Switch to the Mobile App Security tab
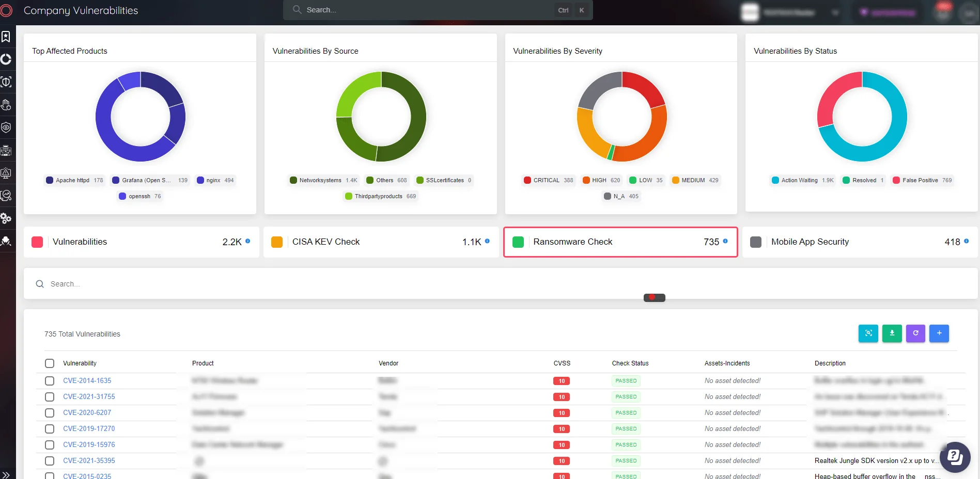 coord(861,242)
